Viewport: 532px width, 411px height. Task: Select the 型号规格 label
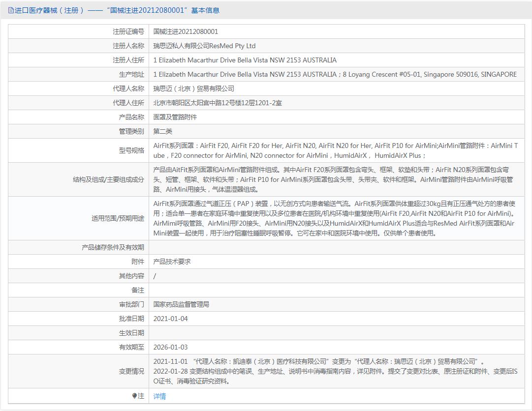point(131,150)
